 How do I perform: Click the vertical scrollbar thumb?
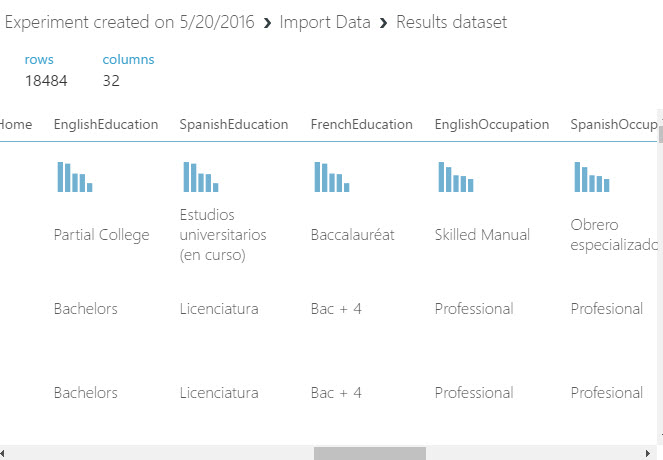[x=658, y=135]
